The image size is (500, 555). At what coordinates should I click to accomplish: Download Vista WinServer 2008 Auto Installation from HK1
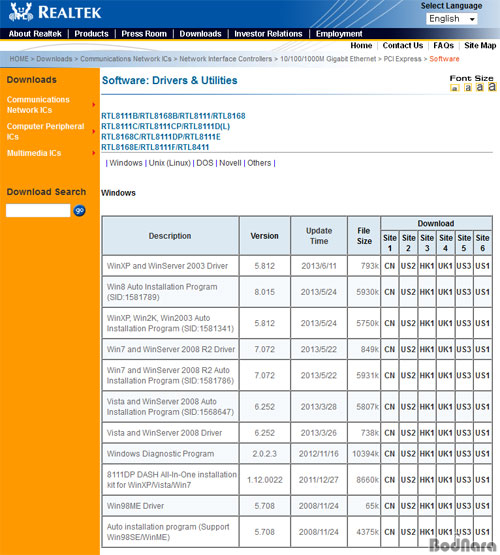427,407
